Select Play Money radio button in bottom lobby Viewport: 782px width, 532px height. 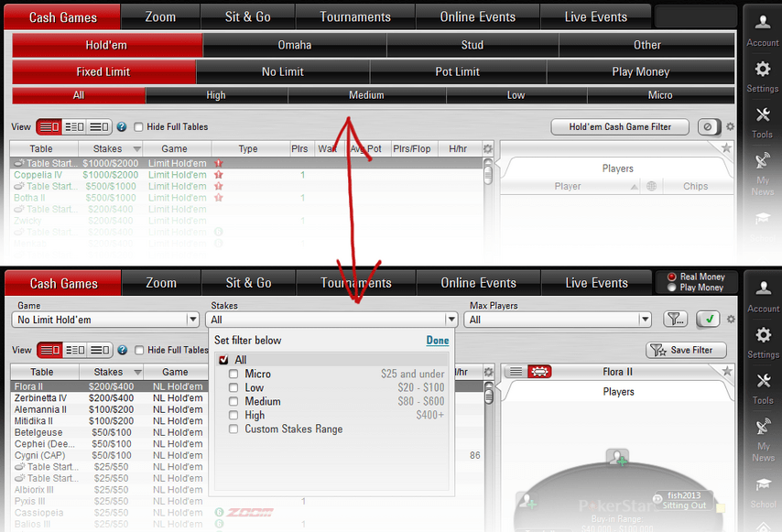672,288
